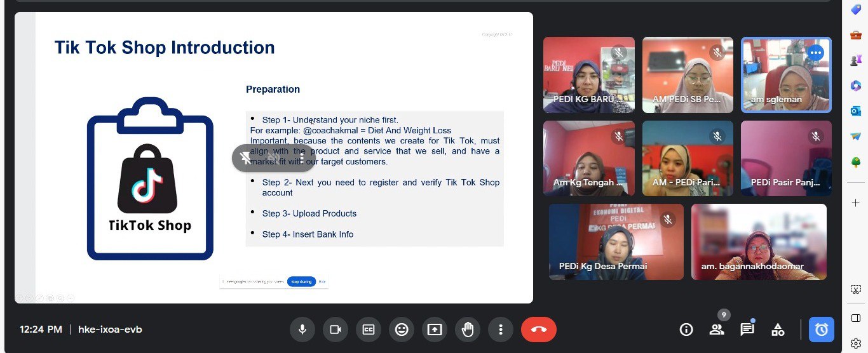Image resolution: width=868 pixels, height=353 pixels.
Task: Open blue more-options button on am sgleman tile
Action: pyautogui.click(x=816, y=53)
